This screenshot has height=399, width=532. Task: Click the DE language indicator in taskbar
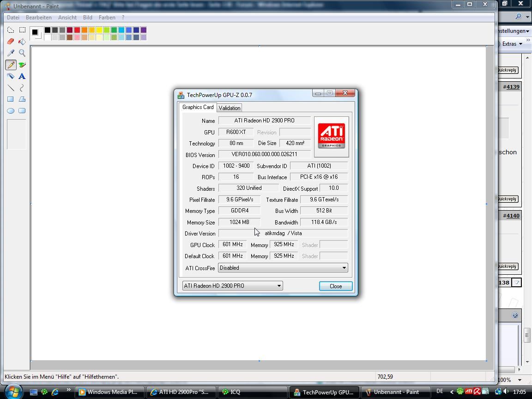coord(440,391)
